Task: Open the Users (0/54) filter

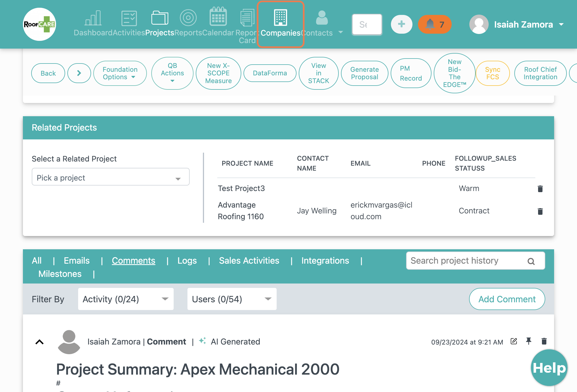Action: 232,299
